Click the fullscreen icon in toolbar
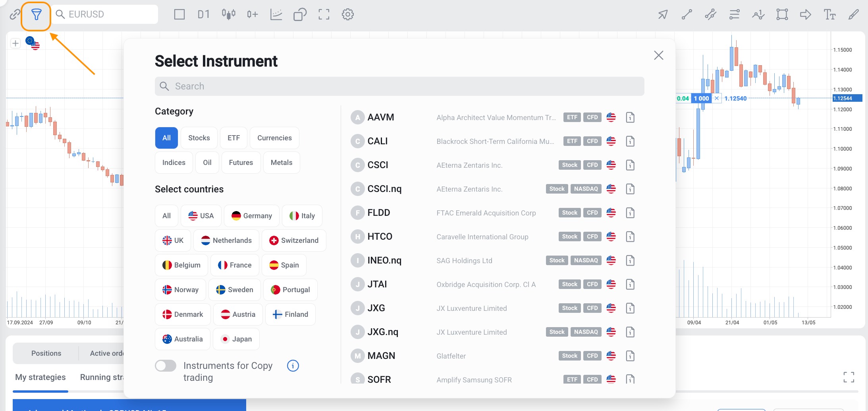868x411 pixels. point(324,15)
